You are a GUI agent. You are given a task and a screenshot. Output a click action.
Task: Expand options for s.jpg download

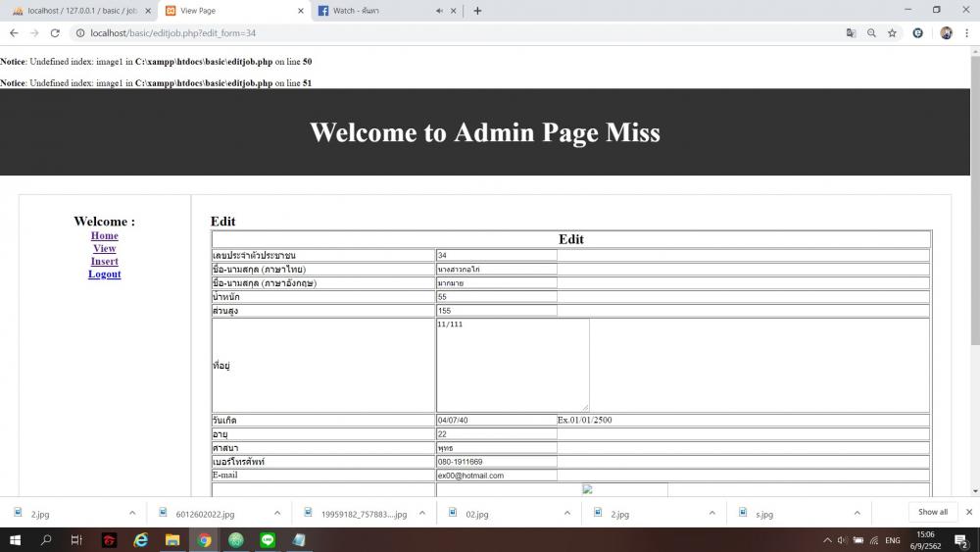point(857,513)
